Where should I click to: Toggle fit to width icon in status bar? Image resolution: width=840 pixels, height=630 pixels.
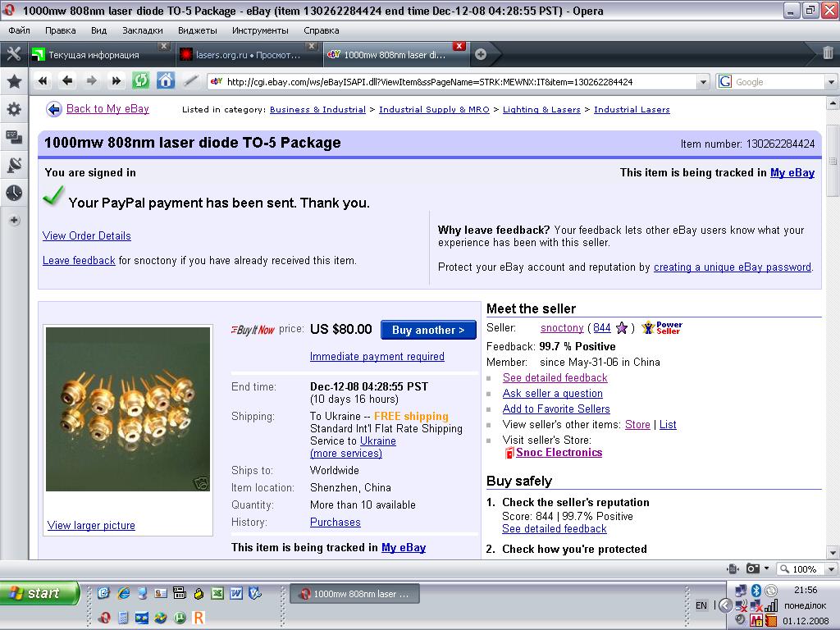click(x=733, y=568)
